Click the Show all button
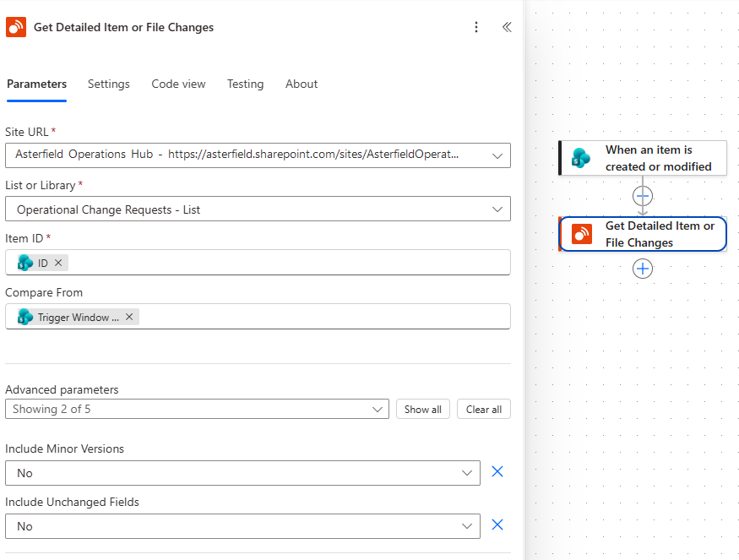 click(423, 409)
